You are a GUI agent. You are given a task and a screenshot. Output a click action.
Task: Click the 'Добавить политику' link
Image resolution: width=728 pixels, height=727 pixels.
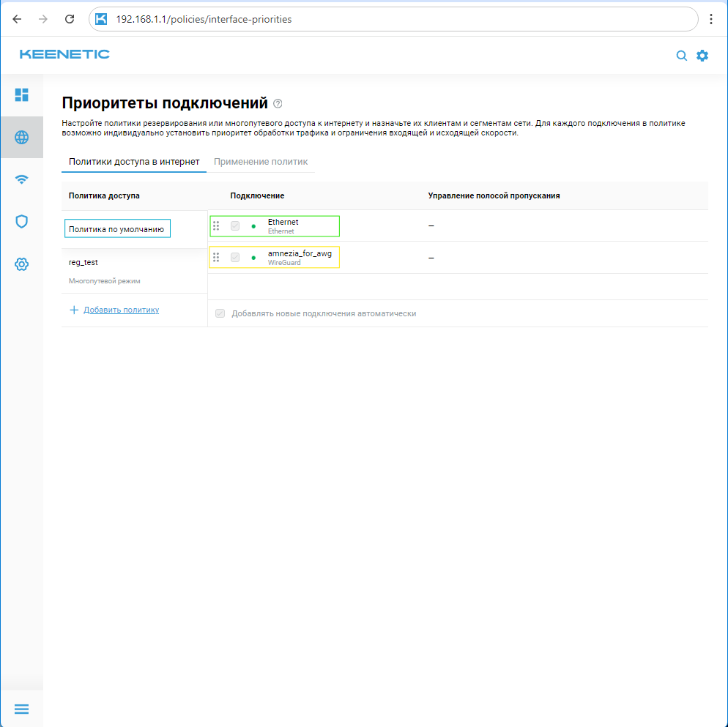point(121,310)
